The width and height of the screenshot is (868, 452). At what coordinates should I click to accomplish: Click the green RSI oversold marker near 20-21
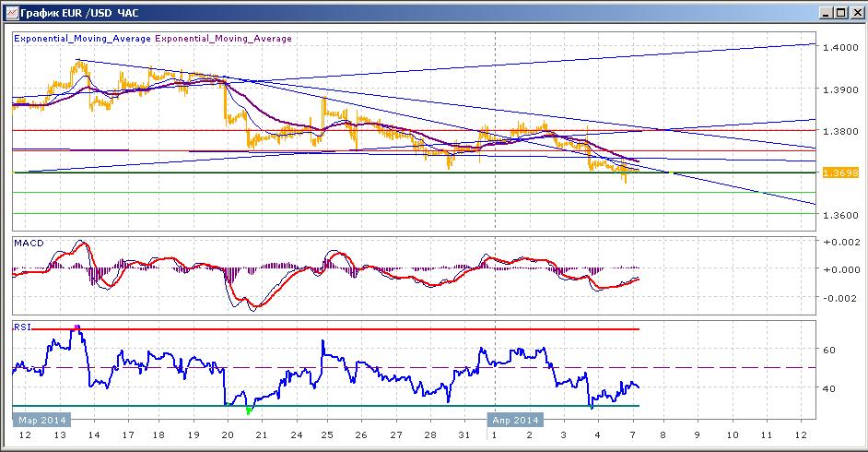[249, 410]
